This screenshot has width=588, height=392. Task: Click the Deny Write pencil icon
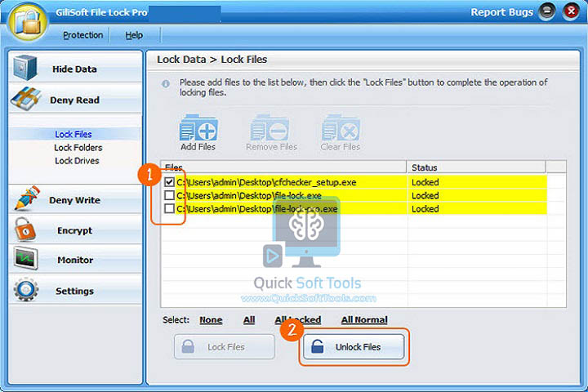click(x=27, y=198)
